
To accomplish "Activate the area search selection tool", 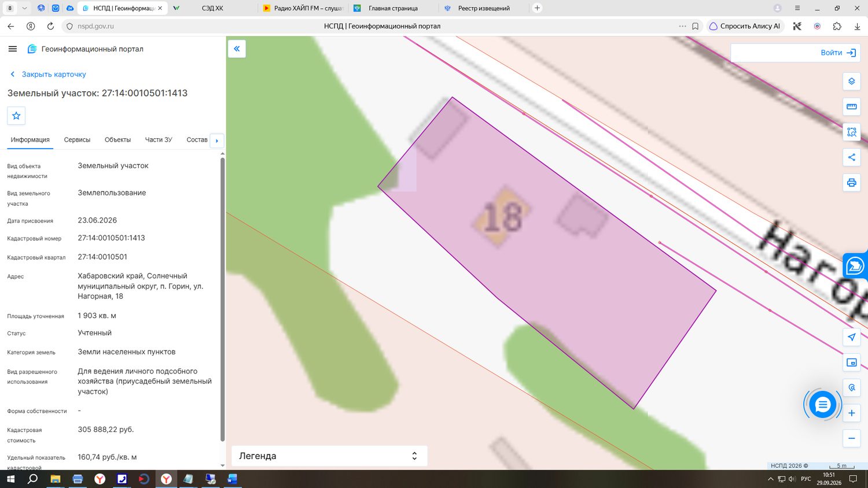I will coord(851,132).
